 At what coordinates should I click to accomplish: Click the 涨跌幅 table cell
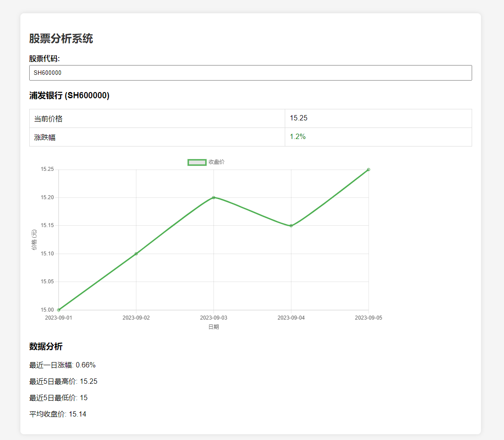pyautogui.click(x=157, y=137)
